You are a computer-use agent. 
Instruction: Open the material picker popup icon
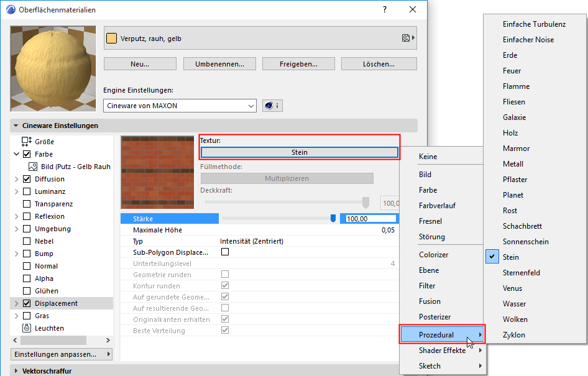[408, 38]
